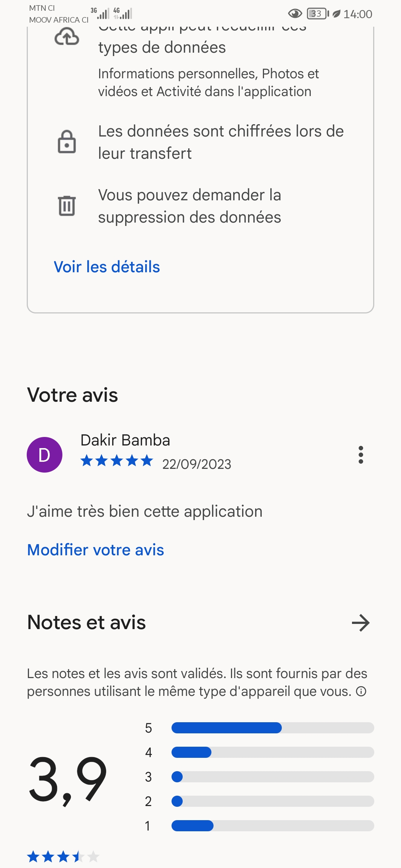Tap the trash data deletion icon
Image resolution: width=401 pixels, height=868 pixels.
tap(67, 206)
